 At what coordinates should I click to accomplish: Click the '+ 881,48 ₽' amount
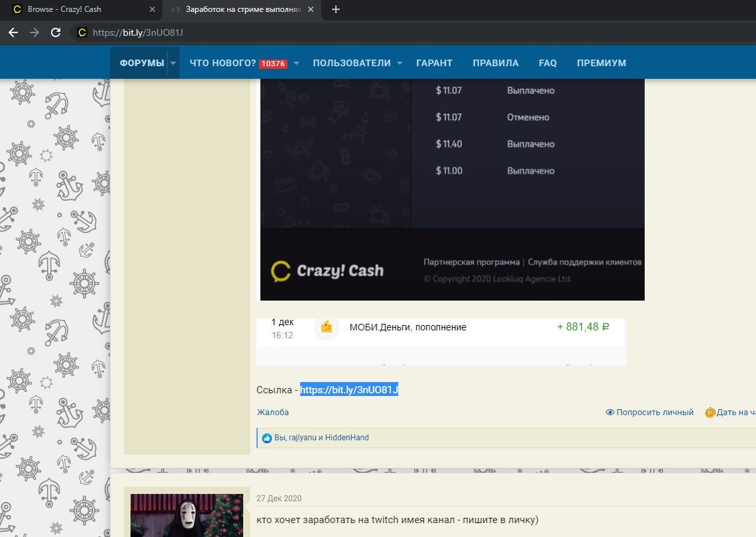click(583, 327)
